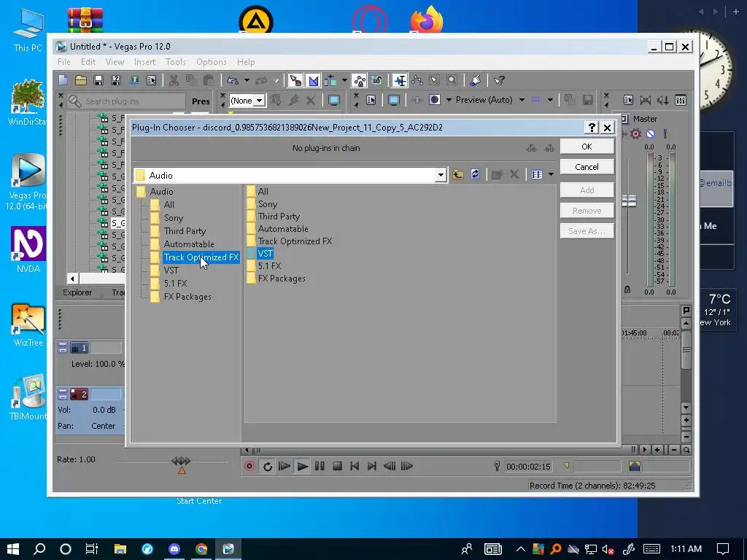Open the preview overlays grid dropdown arrow
This screenshot has height=560, width=747.
[550, 100]
